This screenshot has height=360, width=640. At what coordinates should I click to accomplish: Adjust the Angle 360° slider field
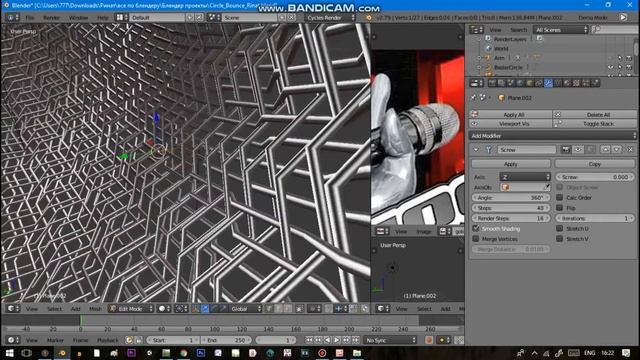coord(511,198)
